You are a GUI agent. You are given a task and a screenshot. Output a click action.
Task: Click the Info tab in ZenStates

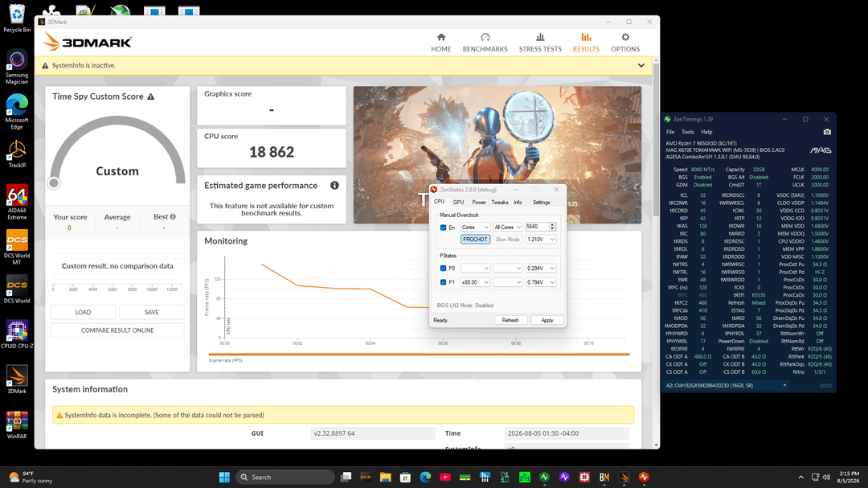tap(518, 202)
